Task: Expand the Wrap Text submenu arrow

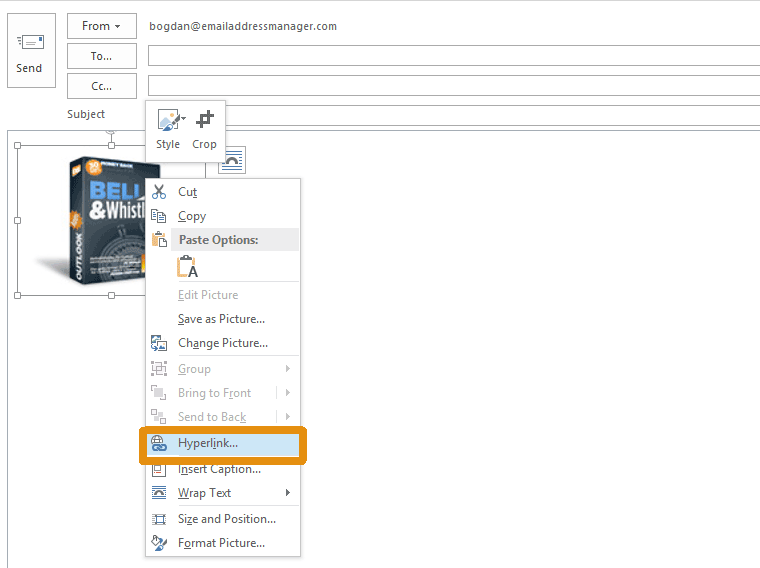Action: [x=288, y=493]
